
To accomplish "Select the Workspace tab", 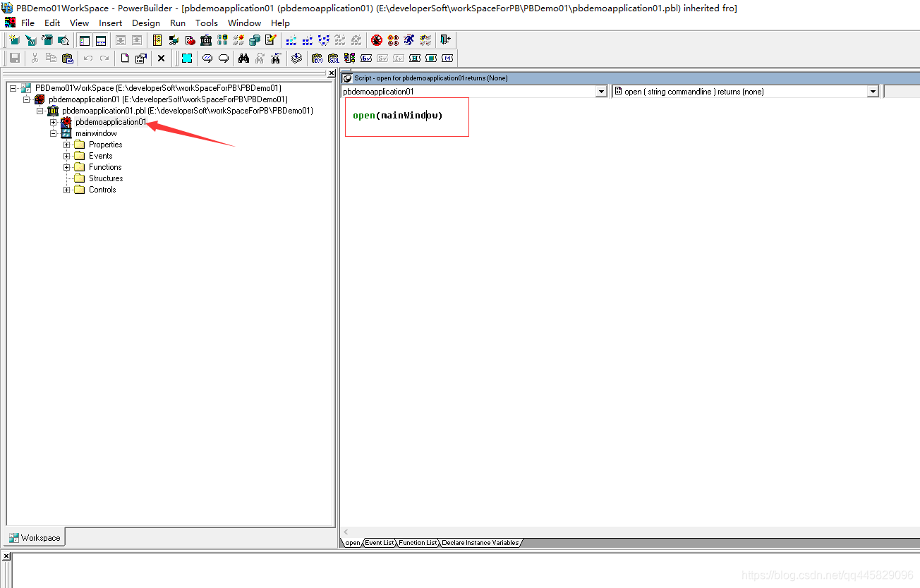I will pyautogui.click(x=35, y=537).
